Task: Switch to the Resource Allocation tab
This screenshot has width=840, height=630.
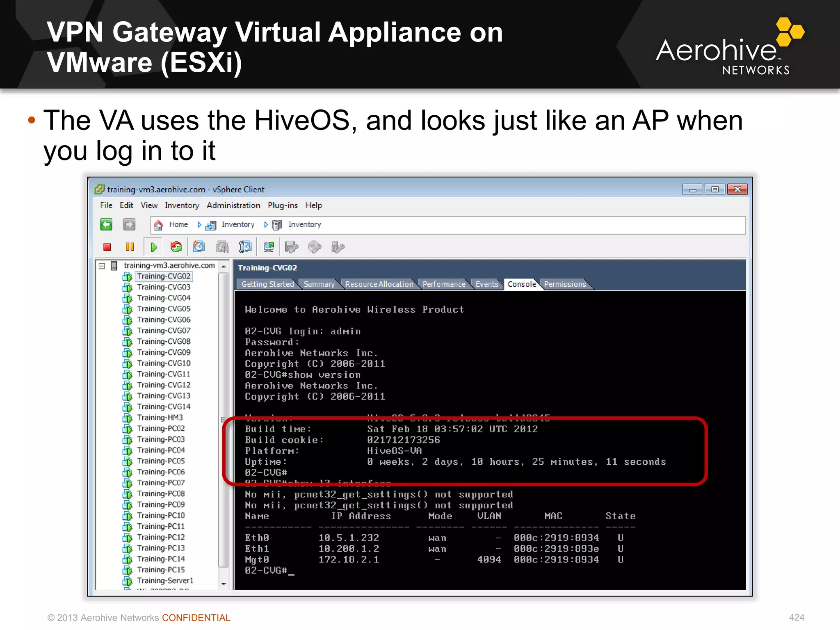Action: pos(379,284)
